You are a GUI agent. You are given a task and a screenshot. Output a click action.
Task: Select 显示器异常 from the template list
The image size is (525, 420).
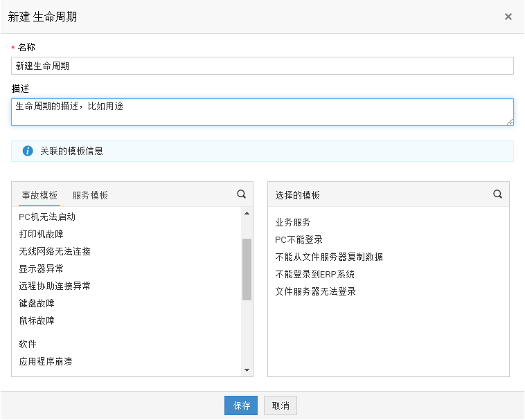(x=42, y=268)
